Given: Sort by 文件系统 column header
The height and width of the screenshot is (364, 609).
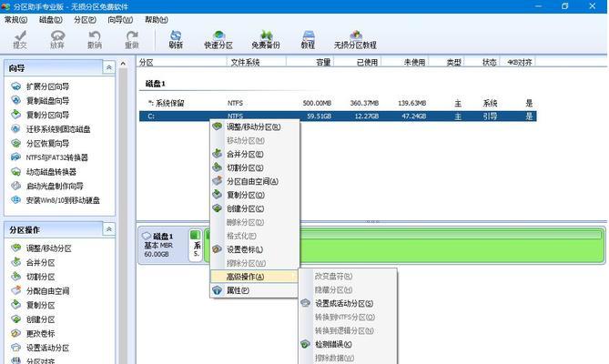Looking at the screenshot, I should [257, 62].
